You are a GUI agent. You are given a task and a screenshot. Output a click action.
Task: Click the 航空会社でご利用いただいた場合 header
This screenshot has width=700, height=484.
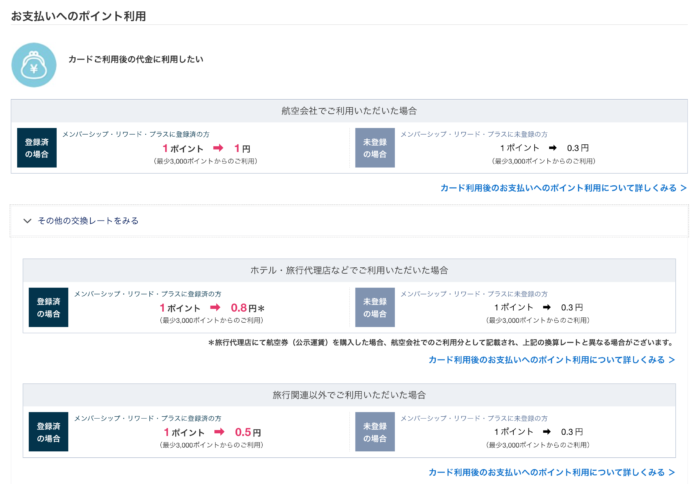point(349,111)
